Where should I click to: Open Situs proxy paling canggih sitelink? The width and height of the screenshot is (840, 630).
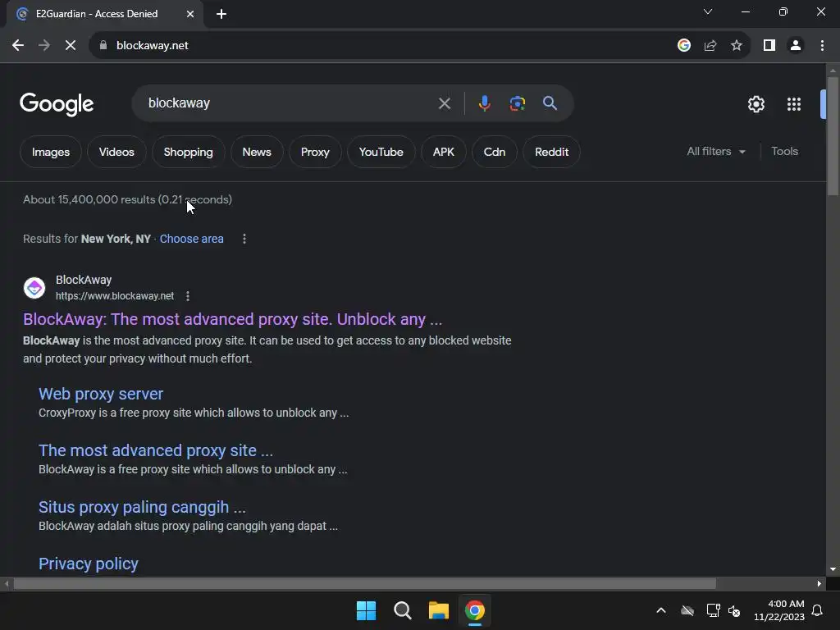point(142,507)
